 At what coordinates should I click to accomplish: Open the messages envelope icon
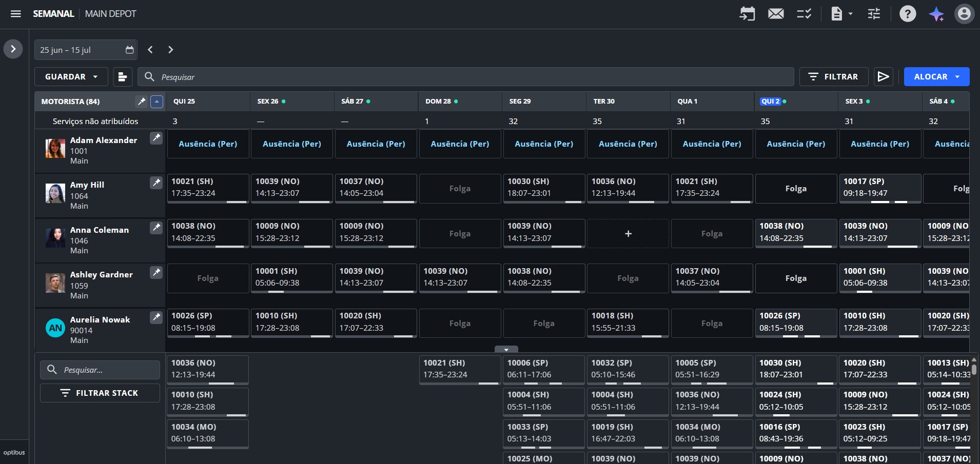tap(776, 14)
